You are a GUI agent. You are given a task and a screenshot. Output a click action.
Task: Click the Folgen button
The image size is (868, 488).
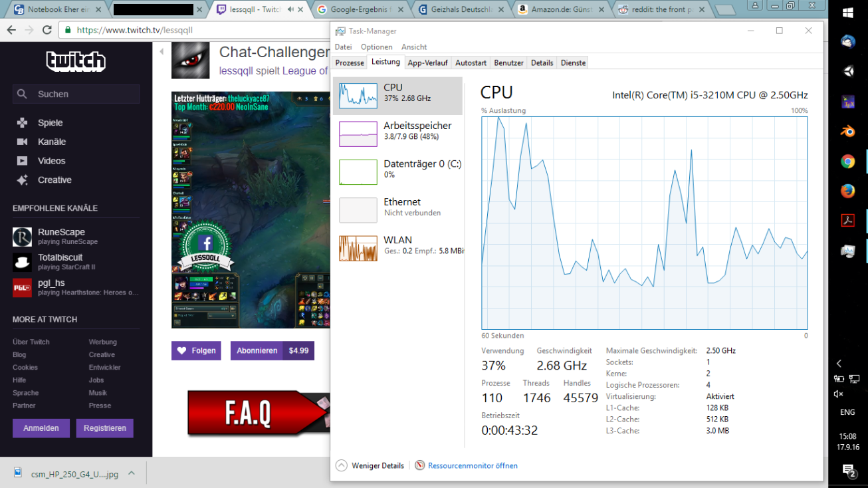click(196, 350)
